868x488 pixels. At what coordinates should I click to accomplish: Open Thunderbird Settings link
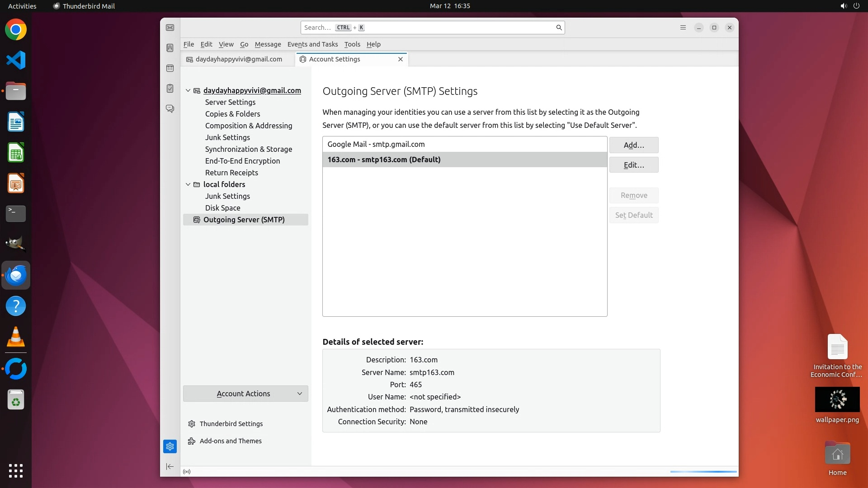231,424
